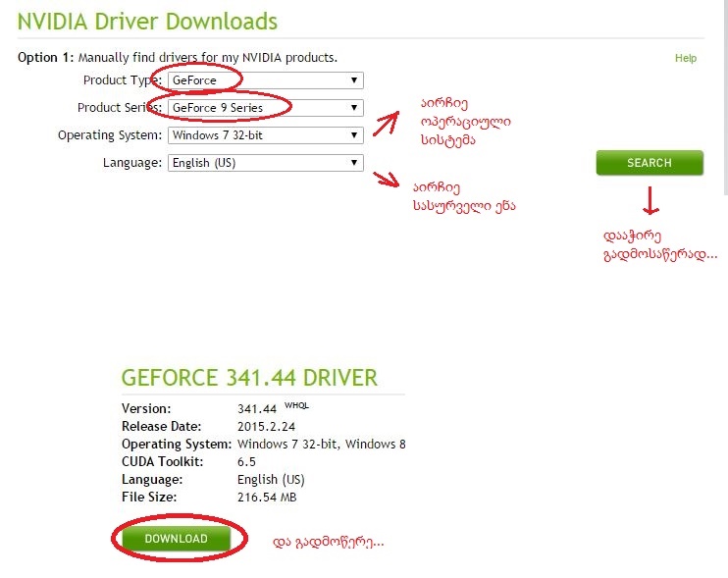Viewport: 728px width, 578px height.
Task: Click the green SEARCH button
Action: point(650,163)
